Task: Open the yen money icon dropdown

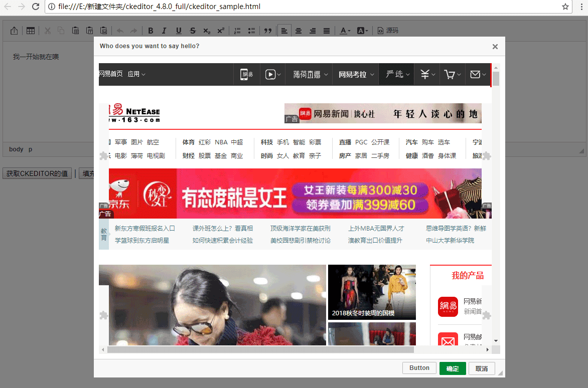Action: pos(427,75)
